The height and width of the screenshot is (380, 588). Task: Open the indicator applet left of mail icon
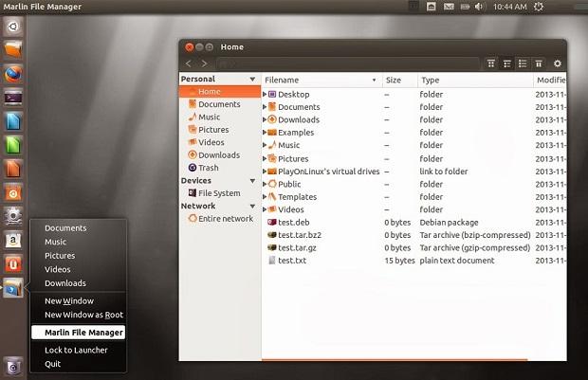click(432, 7)
